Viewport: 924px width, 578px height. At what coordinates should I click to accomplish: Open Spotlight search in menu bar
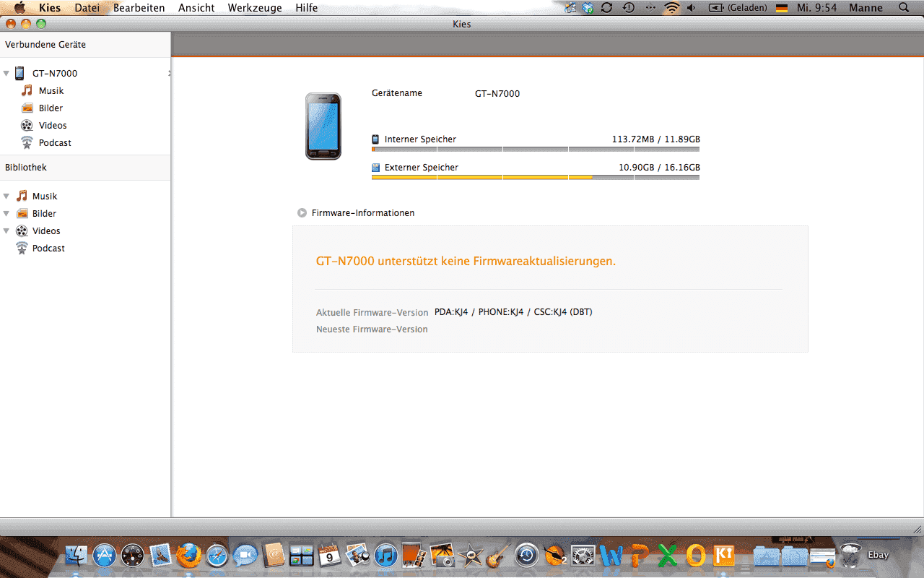905,8
